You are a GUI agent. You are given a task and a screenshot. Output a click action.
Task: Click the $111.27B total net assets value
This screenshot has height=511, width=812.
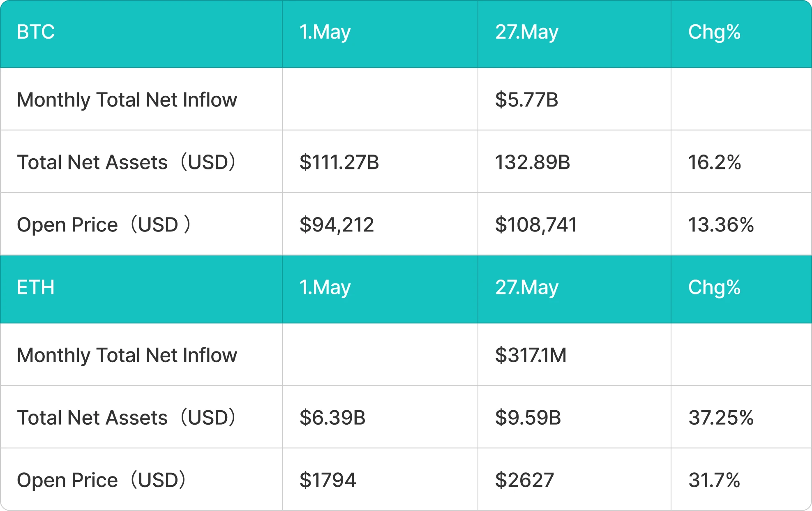click(x=339, y=162)
